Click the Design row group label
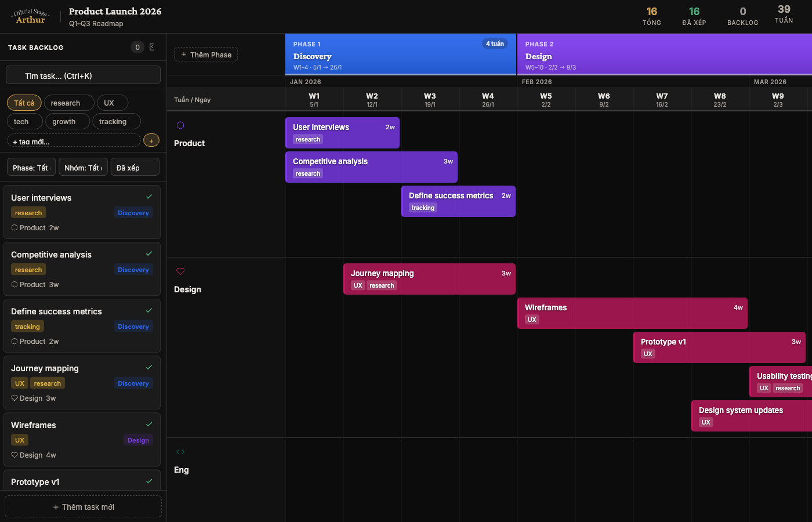The image size is (812, 522). coord(187,289)
